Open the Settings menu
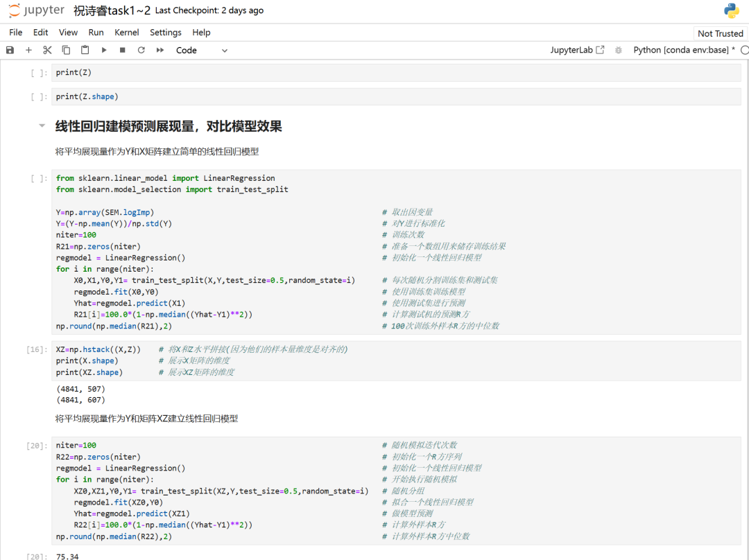Screen dimensions: 749x560 [165, 33]
